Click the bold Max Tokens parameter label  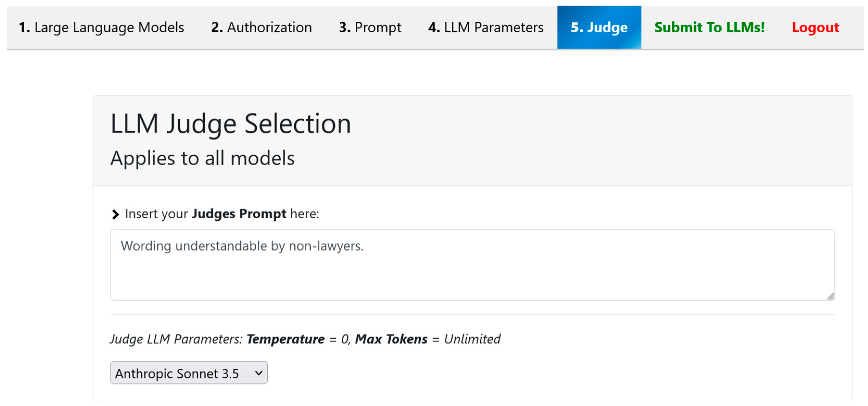click(391, 339)
